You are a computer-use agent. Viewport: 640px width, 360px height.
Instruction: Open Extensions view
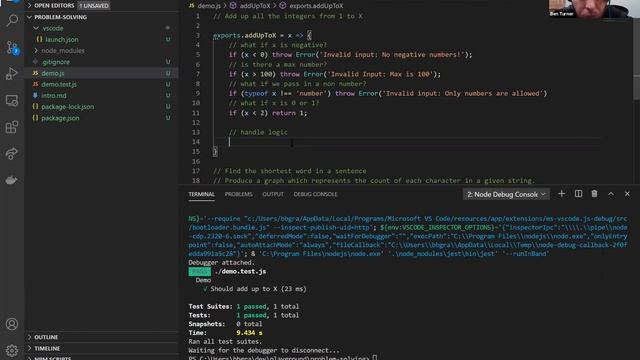[12, 127]
